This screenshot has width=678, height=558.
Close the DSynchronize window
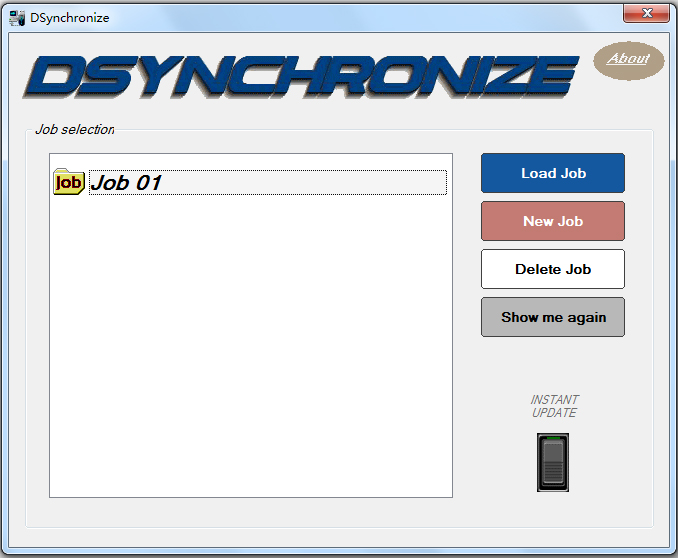pyautogui.click(x=646, y=13)
